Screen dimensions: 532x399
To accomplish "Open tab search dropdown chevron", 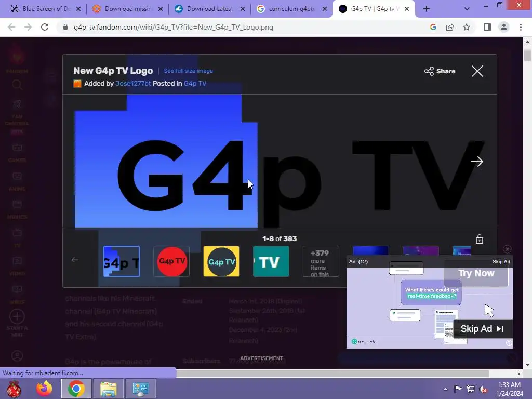I will click(467, 9).
